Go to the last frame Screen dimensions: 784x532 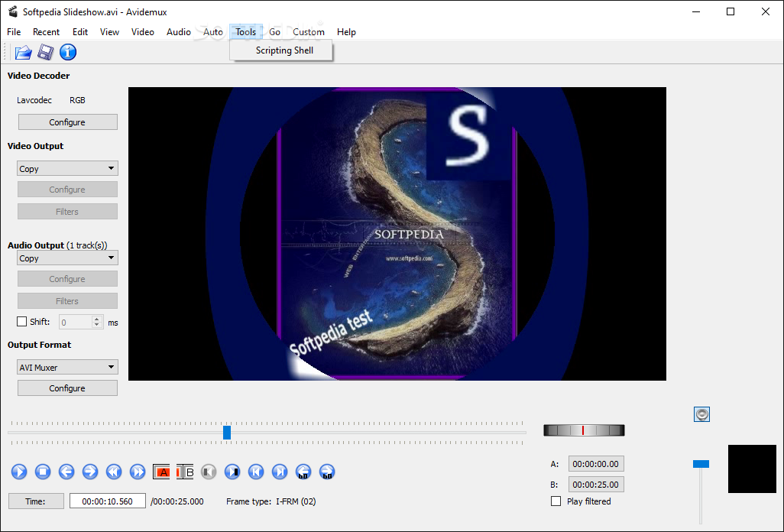[x=280, y=472]
